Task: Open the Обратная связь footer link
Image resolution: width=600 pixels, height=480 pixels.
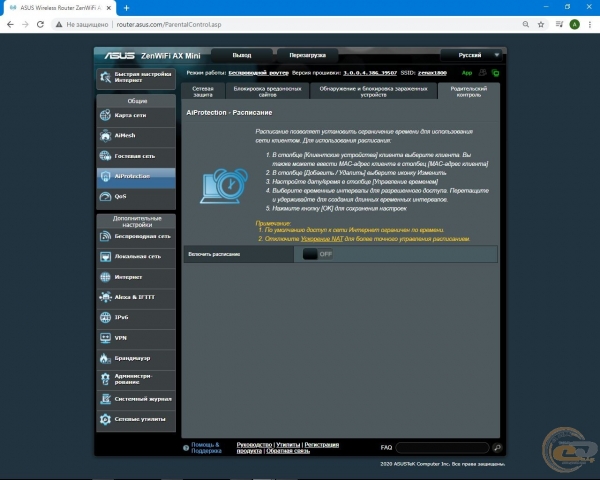Action: coord(288,451)
